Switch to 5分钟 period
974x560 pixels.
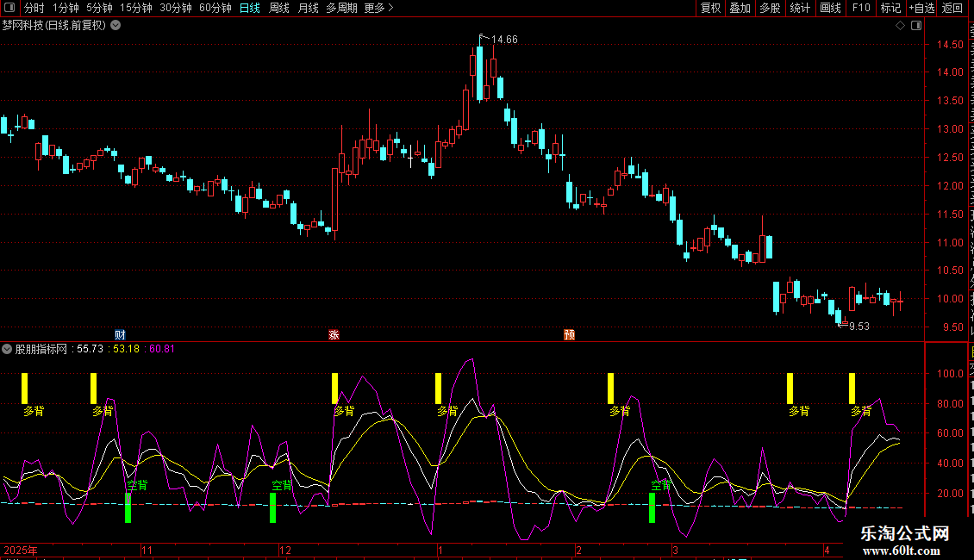pos(99,8)
